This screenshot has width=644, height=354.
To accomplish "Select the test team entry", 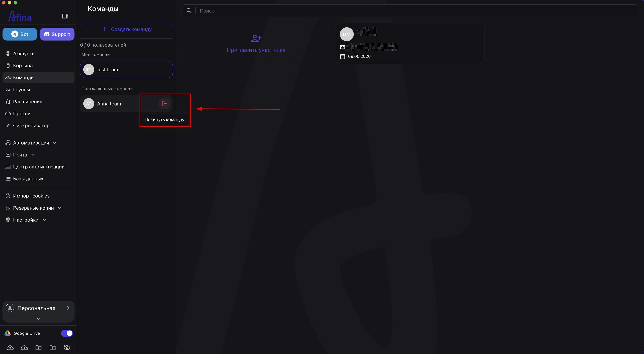I will pos(126,69).
